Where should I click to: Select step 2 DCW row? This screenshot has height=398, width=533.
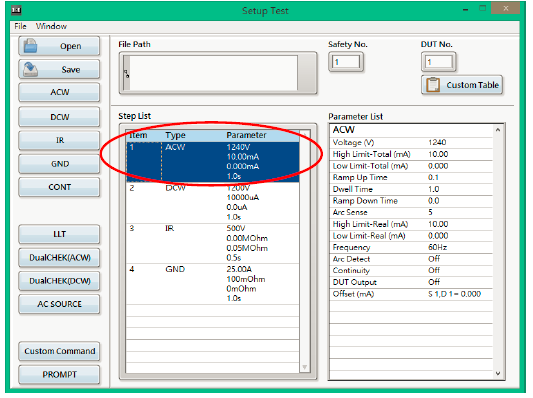click(x=213, y=203)
